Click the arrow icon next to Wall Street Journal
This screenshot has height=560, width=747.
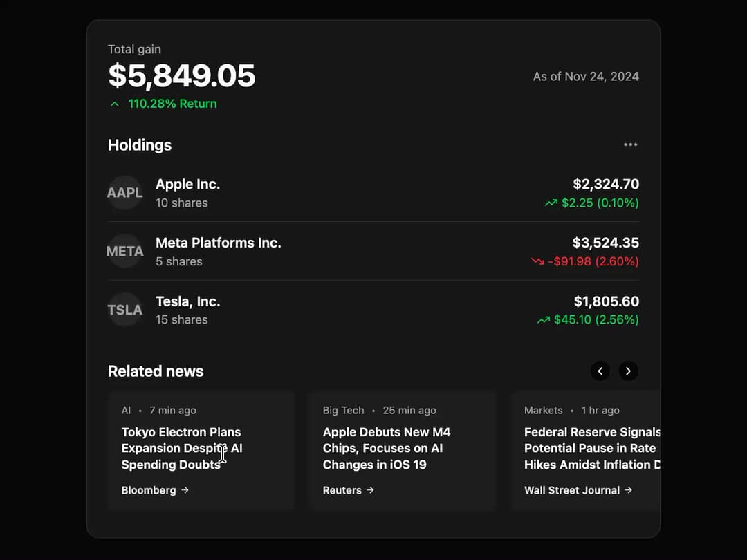pyautogui.click(x=628, y=490)
